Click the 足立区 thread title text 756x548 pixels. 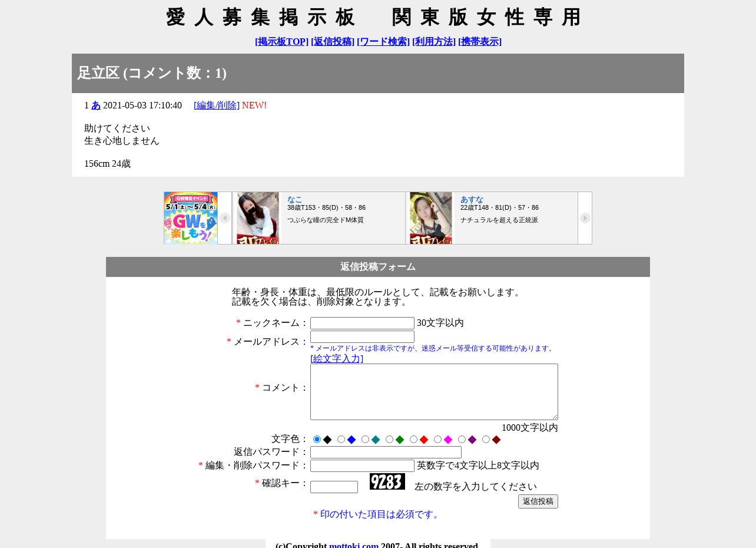[x=98, y=73]
